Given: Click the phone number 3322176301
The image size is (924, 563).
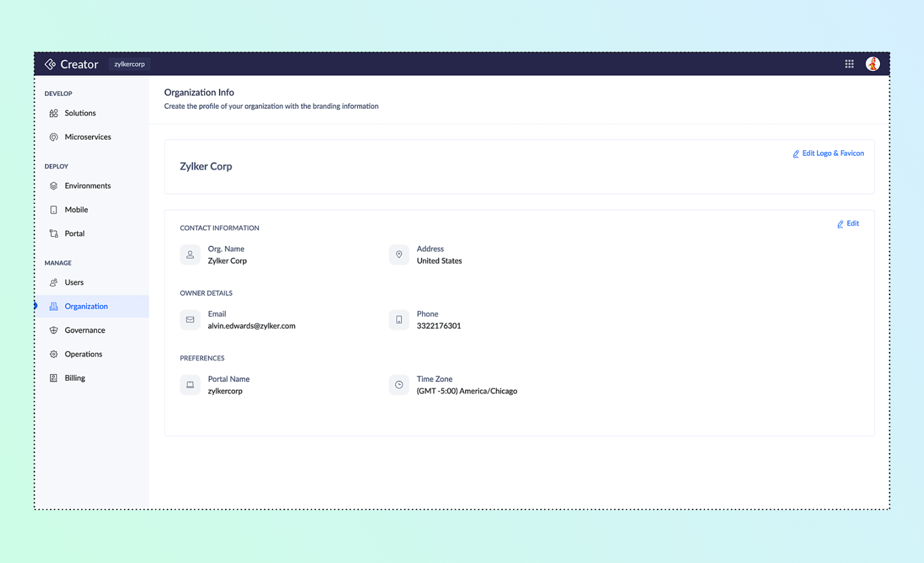Looking at the screenshot, I should tap(439, 326).
